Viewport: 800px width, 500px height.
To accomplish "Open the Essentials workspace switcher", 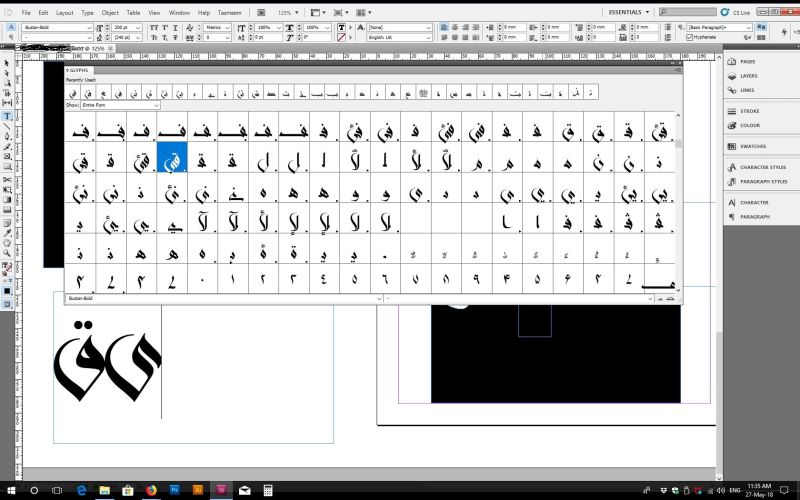I will (x=629, y=12).
